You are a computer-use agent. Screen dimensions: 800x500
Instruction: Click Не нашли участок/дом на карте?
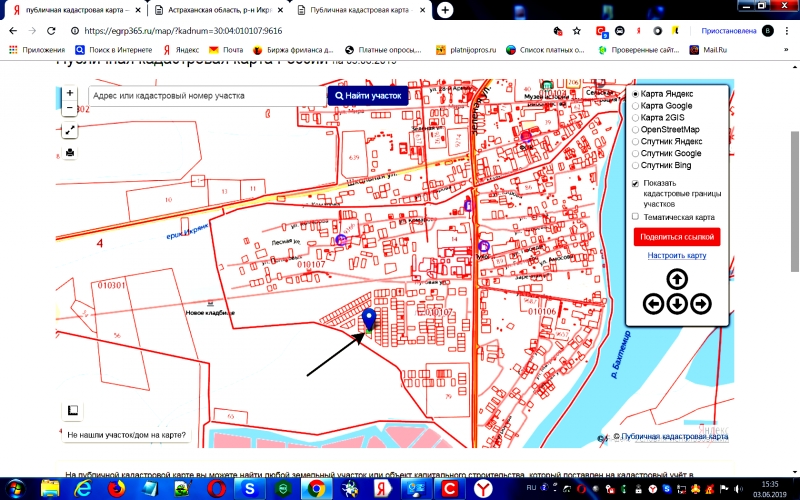127,435
